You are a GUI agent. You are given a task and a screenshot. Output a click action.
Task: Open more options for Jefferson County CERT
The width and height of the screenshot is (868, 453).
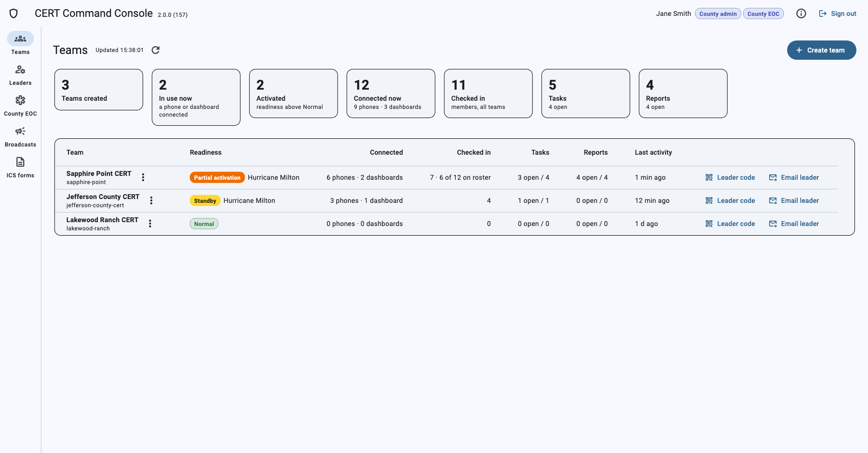coord(151,200)
